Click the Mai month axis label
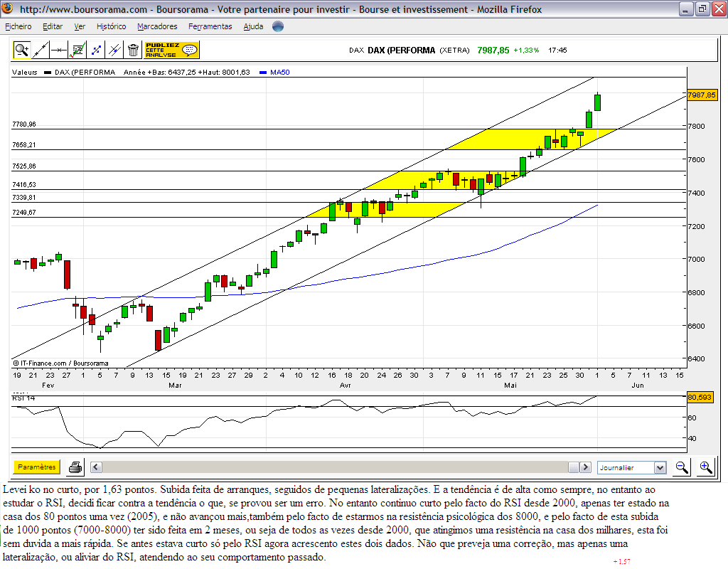The image size is (728, 569). (510, 385)
